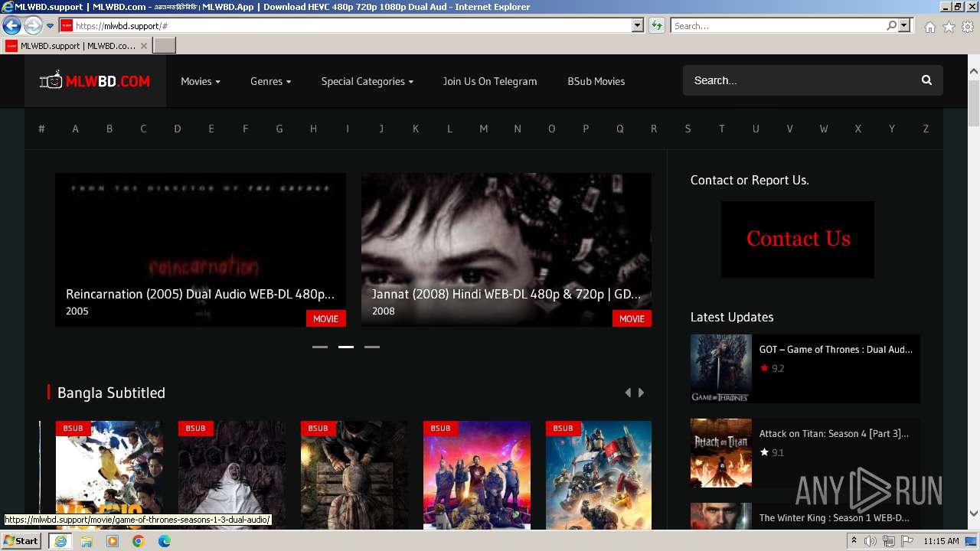Viewport: 980px width, 551px height.
Task: Launch Edge from taskbar
Action: tap(165, 541)
